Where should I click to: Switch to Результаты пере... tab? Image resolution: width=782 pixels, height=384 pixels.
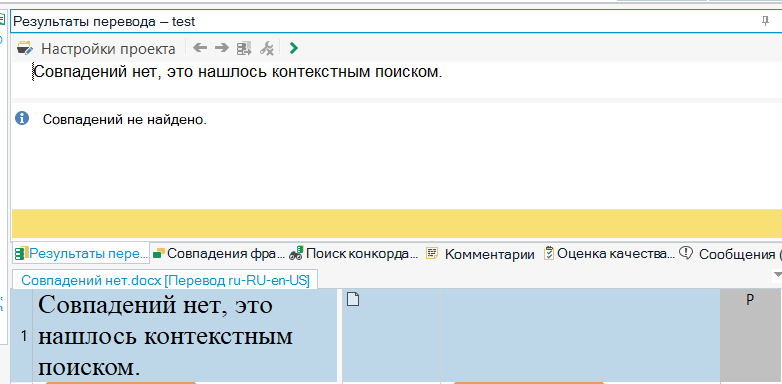pos(81,253)
